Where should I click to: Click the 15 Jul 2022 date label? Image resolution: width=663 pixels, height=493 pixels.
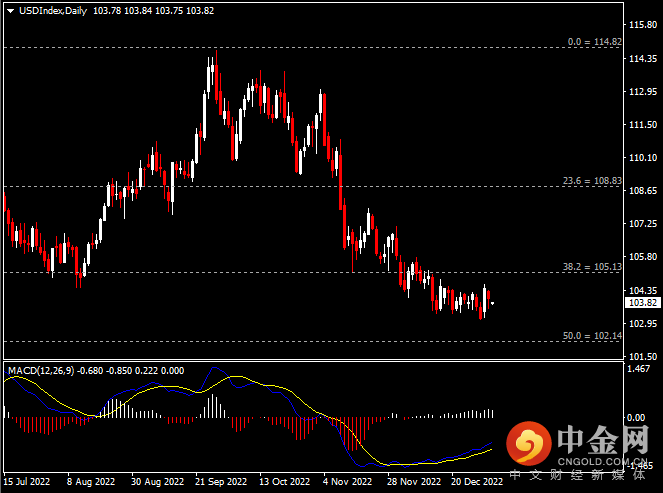(x=27, y=481)
